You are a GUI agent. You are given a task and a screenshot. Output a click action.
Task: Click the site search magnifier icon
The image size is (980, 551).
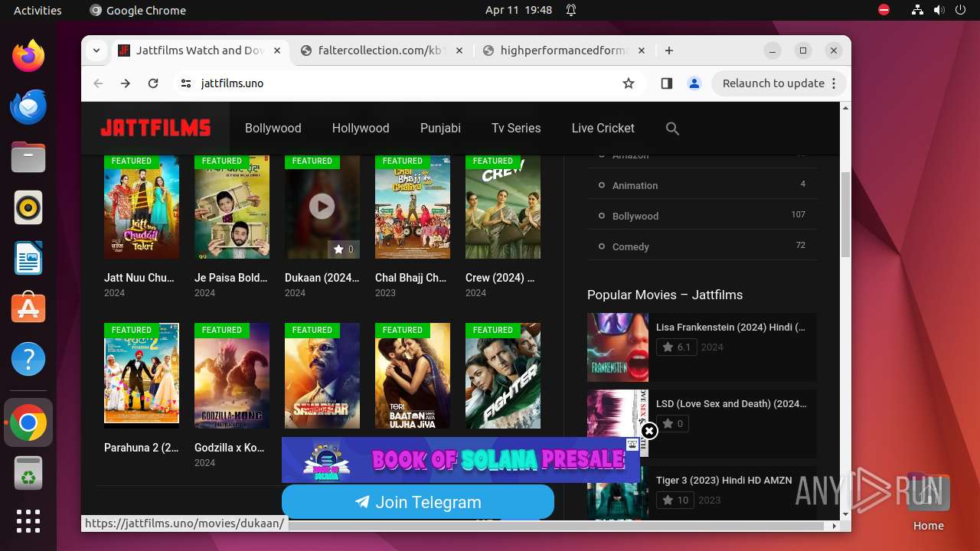[x=672, y=129]
